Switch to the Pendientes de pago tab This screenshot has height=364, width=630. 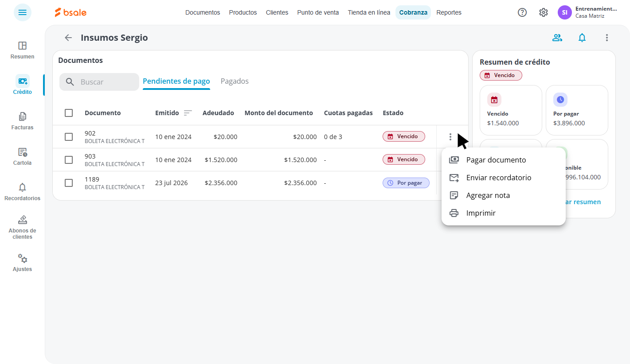pyautogui.click(x=176, y=81)
